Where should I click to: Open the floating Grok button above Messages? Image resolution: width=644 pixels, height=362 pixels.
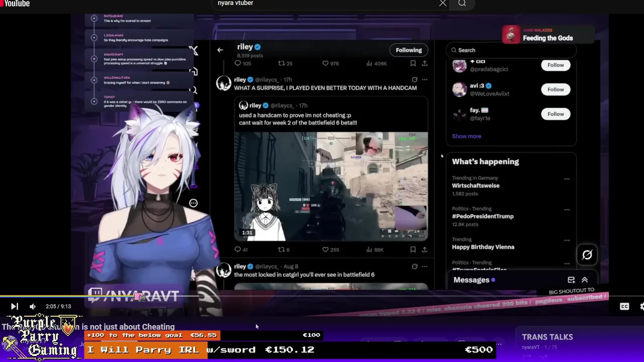point(587,255)
